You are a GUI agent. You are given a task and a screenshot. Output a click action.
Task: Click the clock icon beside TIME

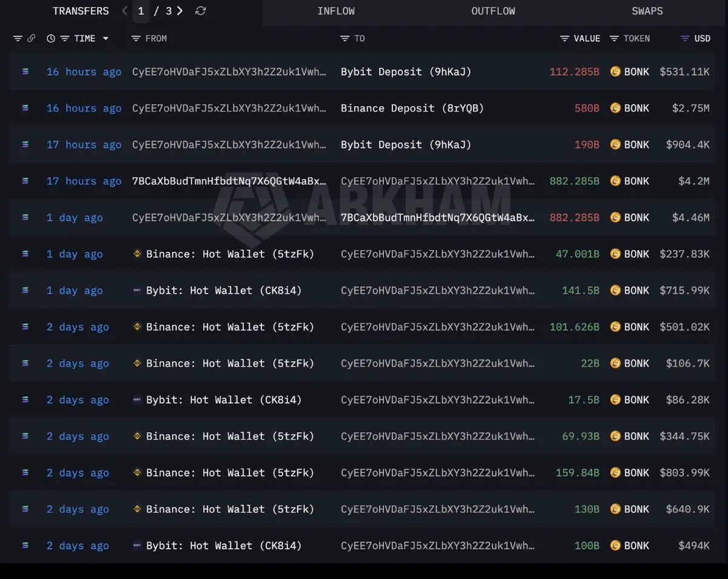51,38
